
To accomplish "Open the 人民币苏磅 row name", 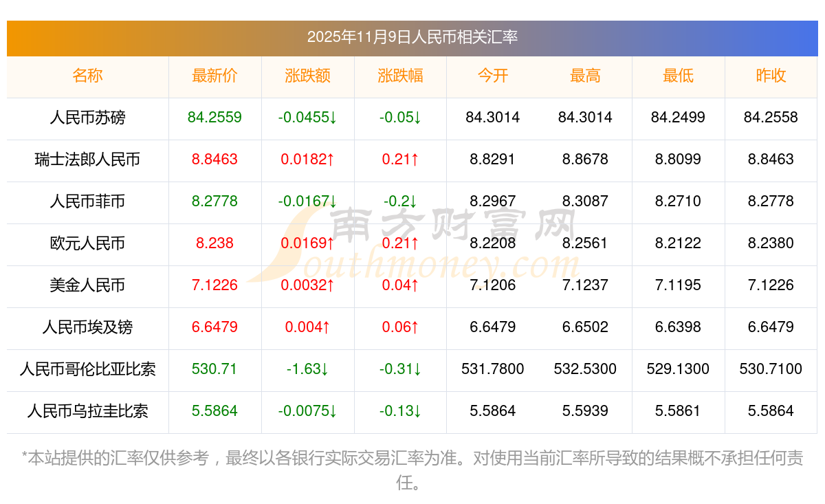I will click(87, 118).
